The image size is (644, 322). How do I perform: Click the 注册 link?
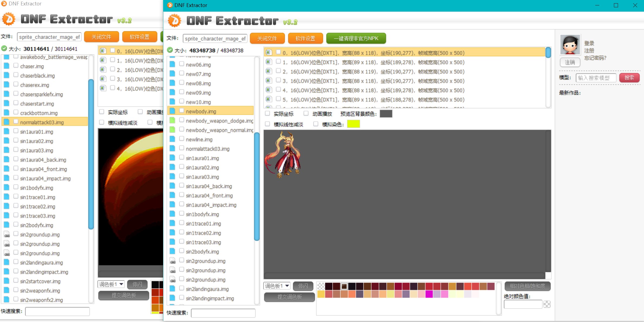[x=589, y=50]
